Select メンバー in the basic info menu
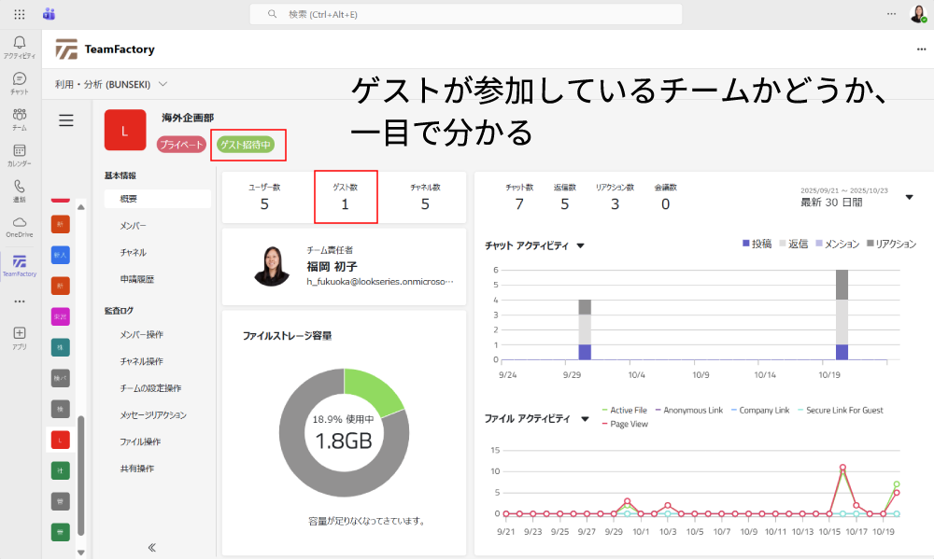This screenshot has height=560, width=934. tap(133, 226)
